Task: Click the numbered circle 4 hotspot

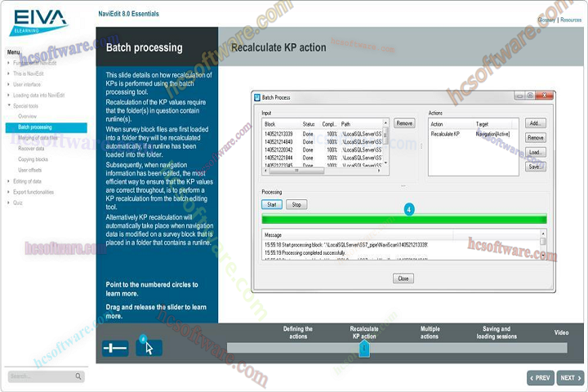Action: (409, 209)
